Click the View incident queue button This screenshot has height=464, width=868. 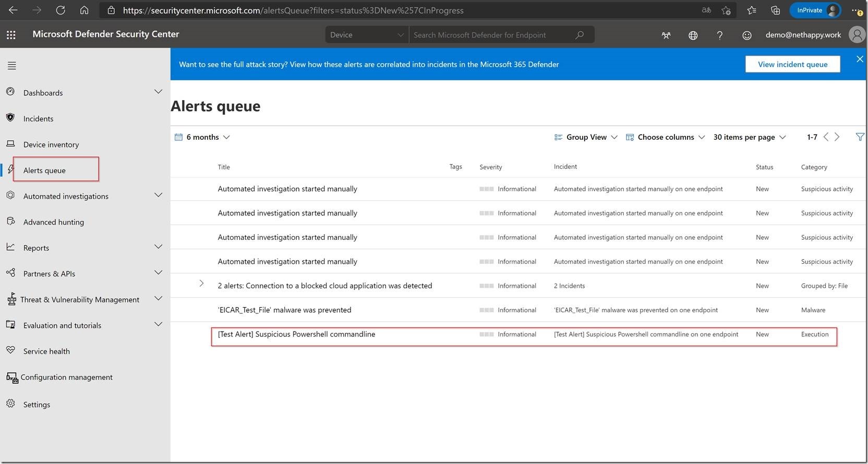[x=792, y=64]
